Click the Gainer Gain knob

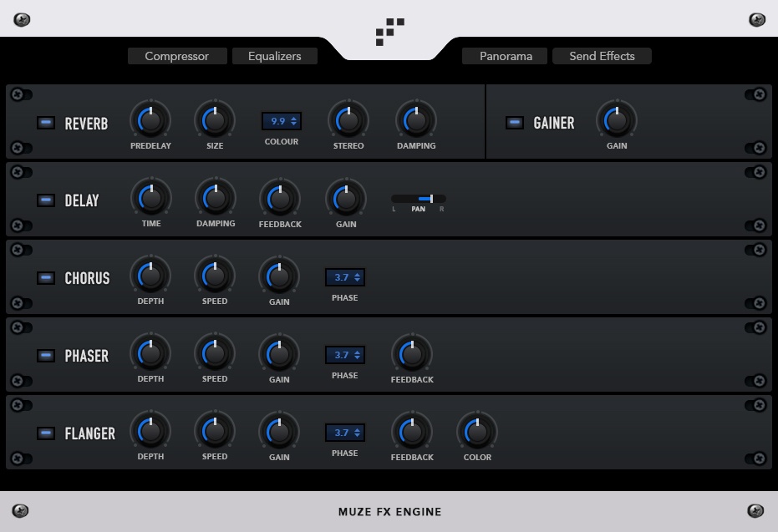tap(617, 120)
